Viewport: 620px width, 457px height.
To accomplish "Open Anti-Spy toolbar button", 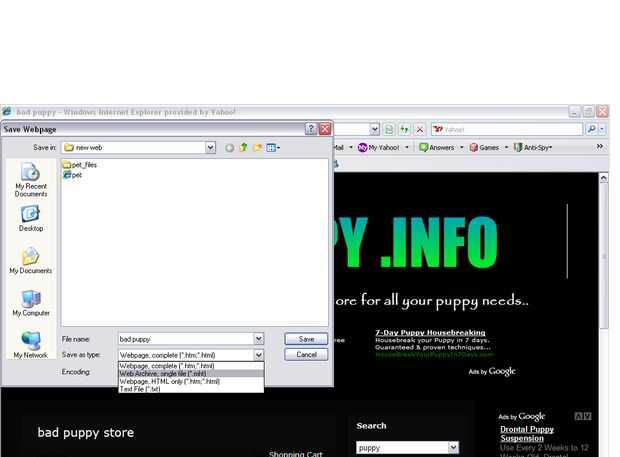I will point(533,147).
